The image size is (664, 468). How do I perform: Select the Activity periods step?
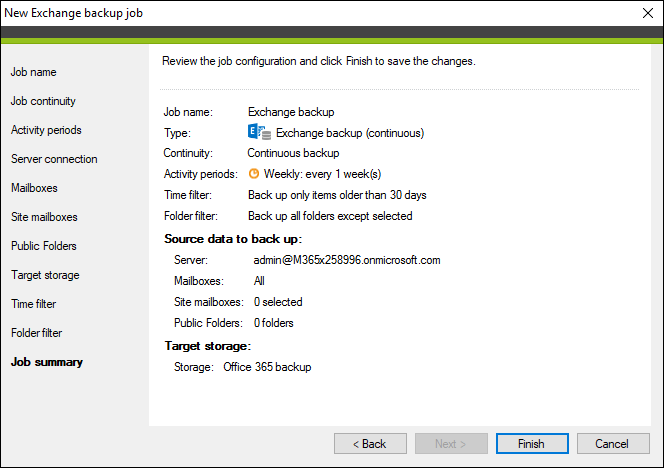46,130
